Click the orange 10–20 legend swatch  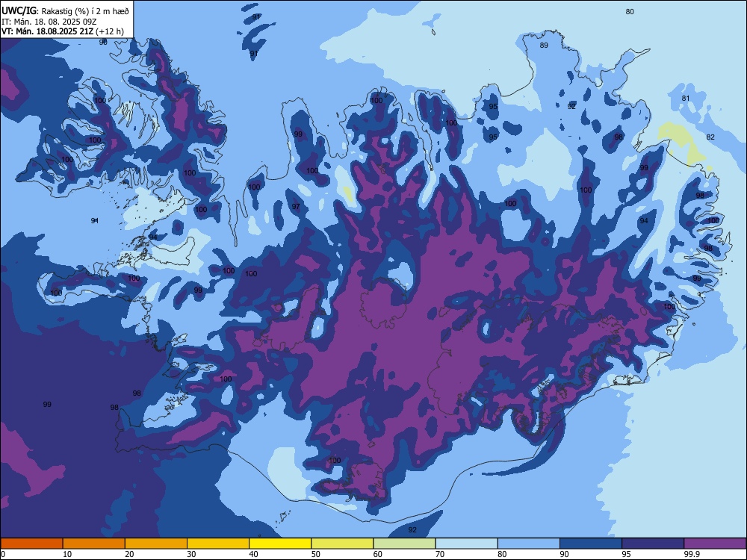pos(94,544)
